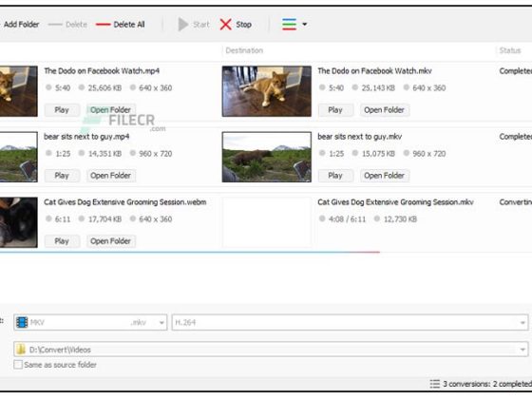Click the grey Start play triangle icon

(x=182, y=25)
